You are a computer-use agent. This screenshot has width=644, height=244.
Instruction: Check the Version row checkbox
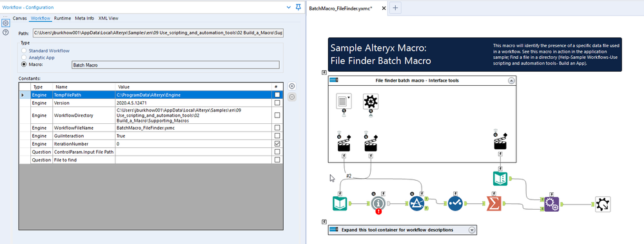pyautogui.click(x=277, y=103)
